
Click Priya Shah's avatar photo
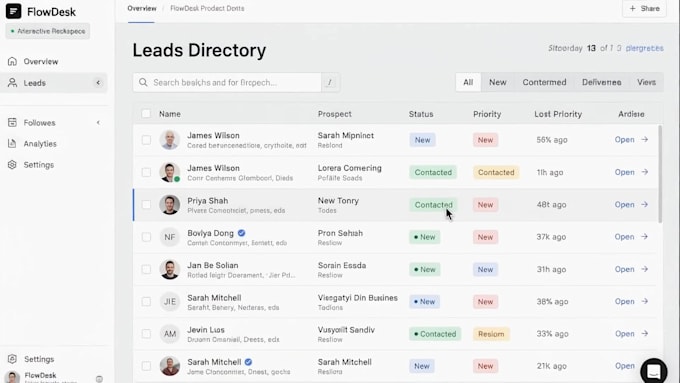(169, 205)
